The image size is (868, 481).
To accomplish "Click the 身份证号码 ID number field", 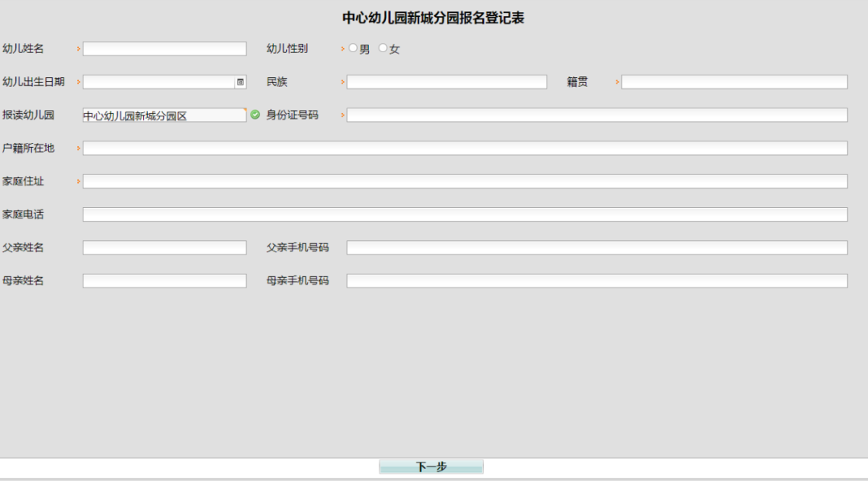I will [x=595, y=115].
